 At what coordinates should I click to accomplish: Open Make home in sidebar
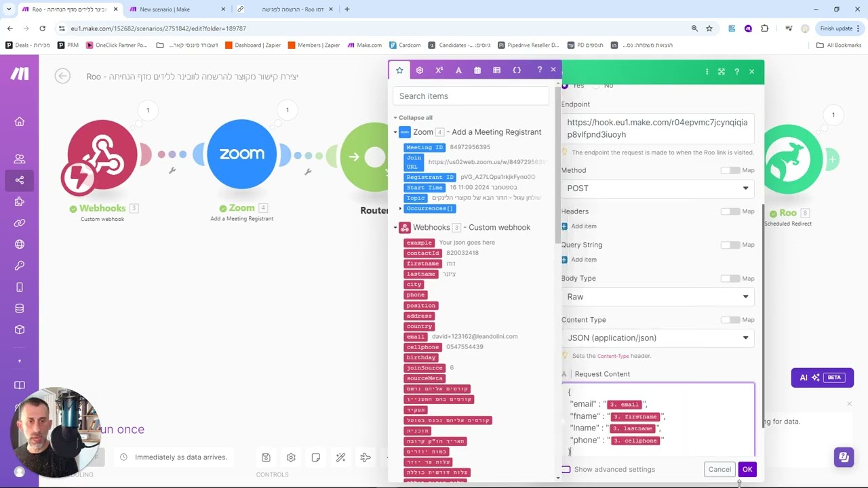(19, 121)
